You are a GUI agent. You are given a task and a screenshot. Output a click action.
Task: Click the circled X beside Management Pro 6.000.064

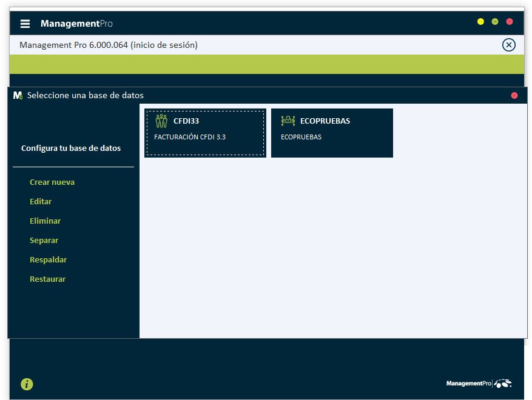[x=508, y=45]
